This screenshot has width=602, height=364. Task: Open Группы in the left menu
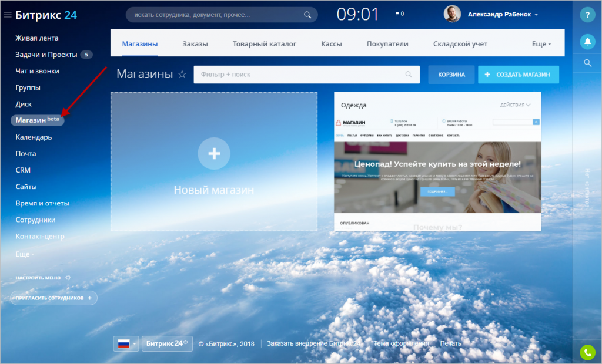click(28, 87)
